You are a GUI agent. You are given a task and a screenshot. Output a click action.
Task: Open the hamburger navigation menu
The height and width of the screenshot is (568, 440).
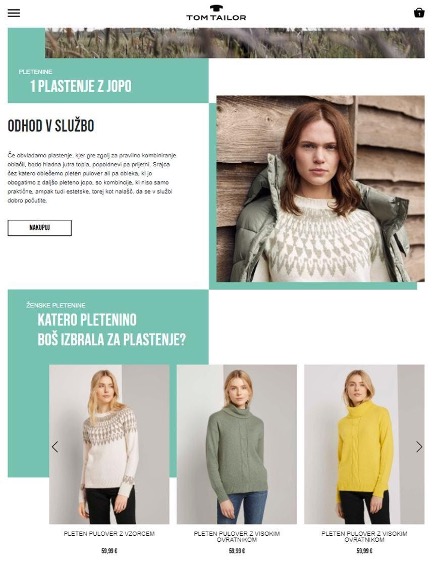[x=14, y=13]
